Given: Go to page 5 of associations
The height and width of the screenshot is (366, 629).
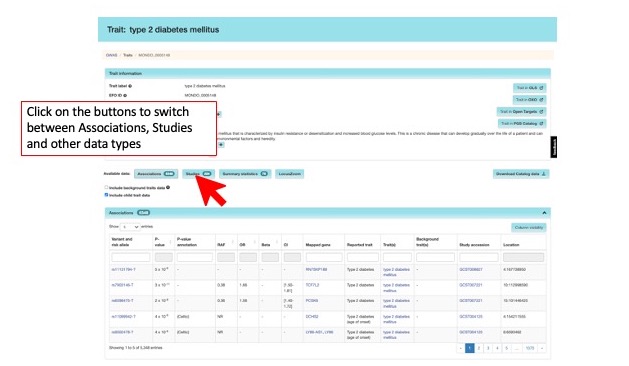Looking at the screenshot, I should [x=507, y=348].
